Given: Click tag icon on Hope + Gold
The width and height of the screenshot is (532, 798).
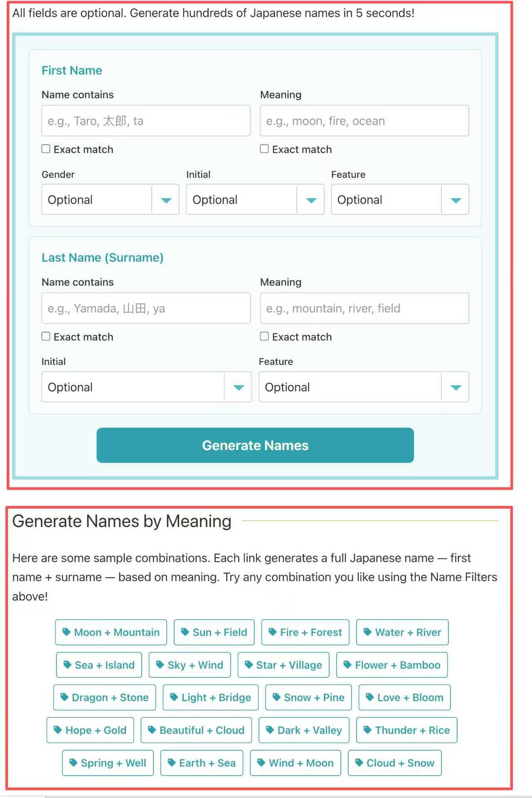Looking at the screenshot, I should pyautogui.click(x=58, y=729).
